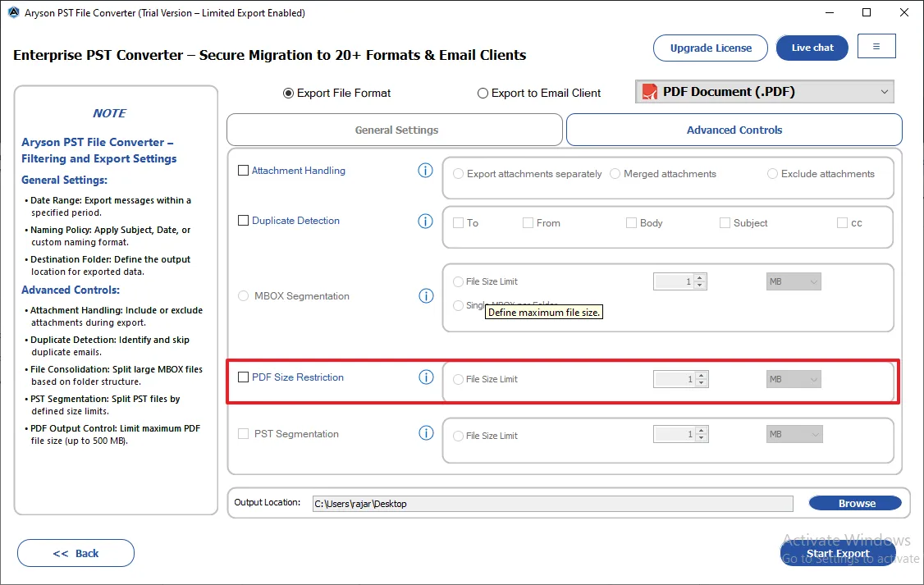Click the Output Location label
Image resolution: width=924 pixels, height=585 pixels.
(267, 502)
